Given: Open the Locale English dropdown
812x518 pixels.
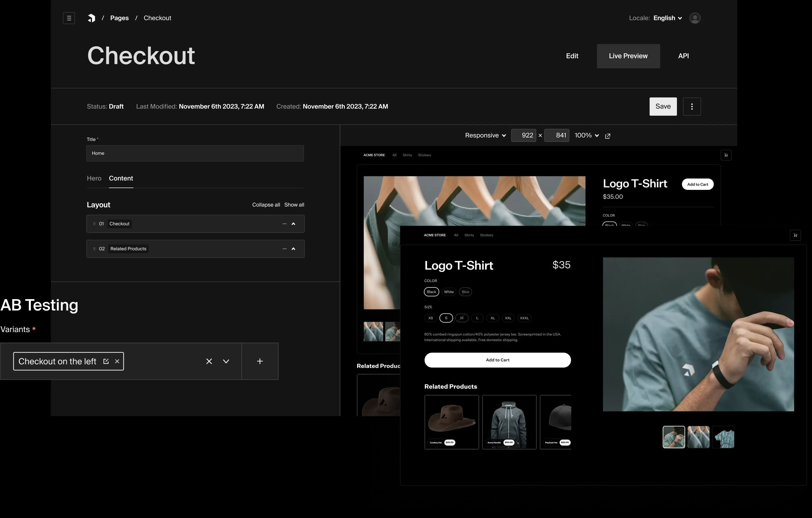Looking at the screenshot, I should [x=667, y=18].
